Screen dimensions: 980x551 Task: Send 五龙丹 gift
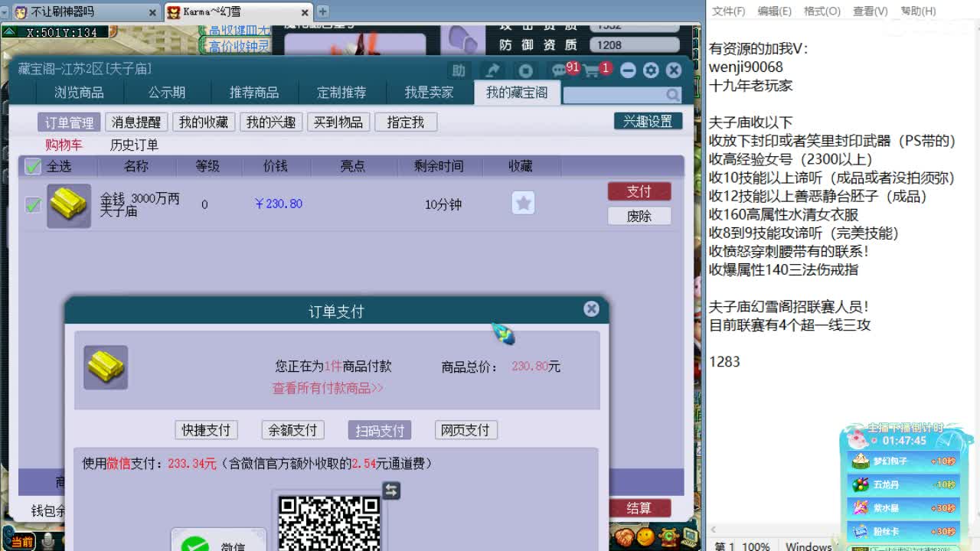pyautogui.click(x=903, y=484)
